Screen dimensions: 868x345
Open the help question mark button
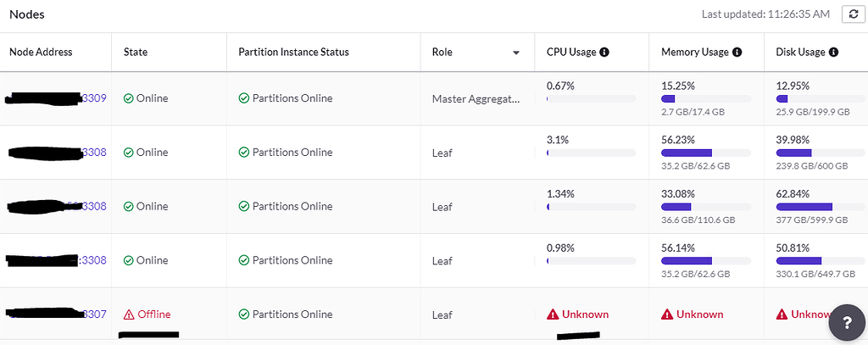[x=847, y=321]
